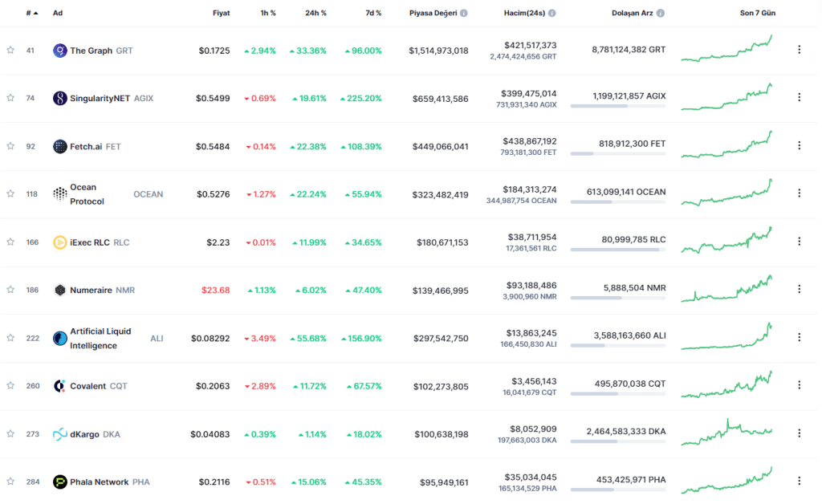The height and width of the screenshot is (504, 822).
Task: Open the options menu for Phala Network
Action: [x=799, y=481]
